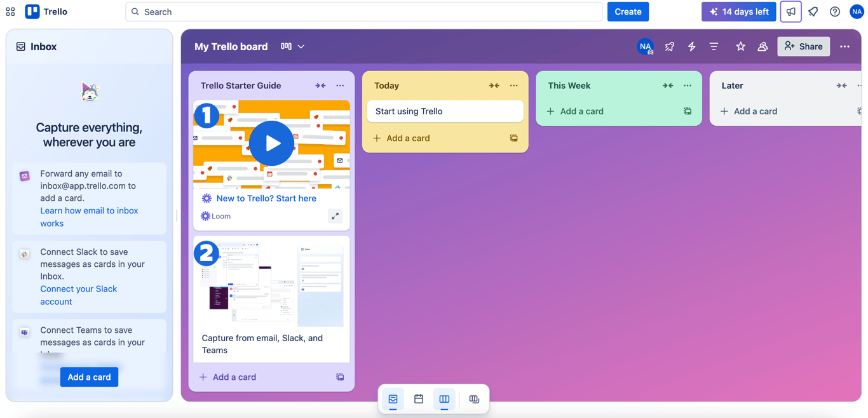Toggle the Inbox panel view in bottom bar
Image resolution: width=868 pixels, height=418 pixels.
(x=393, y=399)
